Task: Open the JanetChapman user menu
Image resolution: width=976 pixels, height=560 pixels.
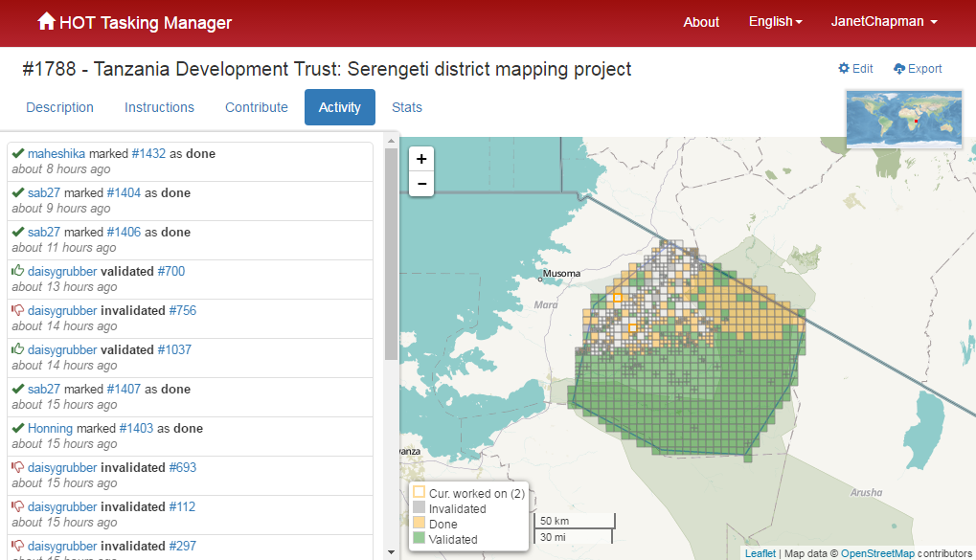Action: point(884,22)
